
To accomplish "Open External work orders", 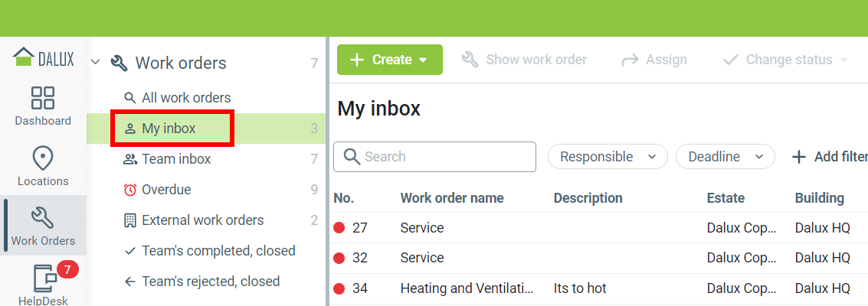I will pos(202,220).
